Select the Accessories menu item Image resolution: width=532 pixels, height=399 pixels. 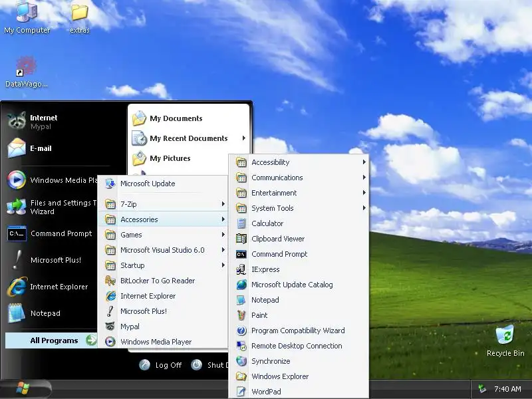163,219
